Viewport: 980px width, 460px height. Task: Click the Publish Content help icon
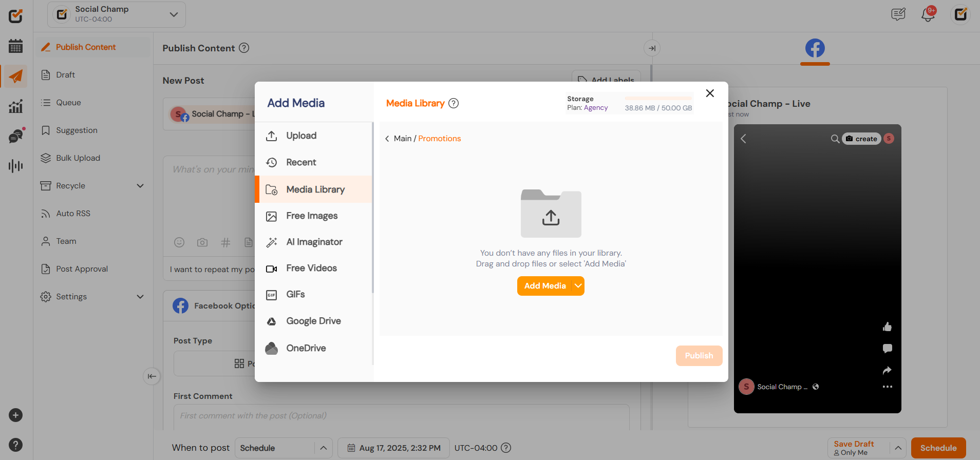pos(244,48)
